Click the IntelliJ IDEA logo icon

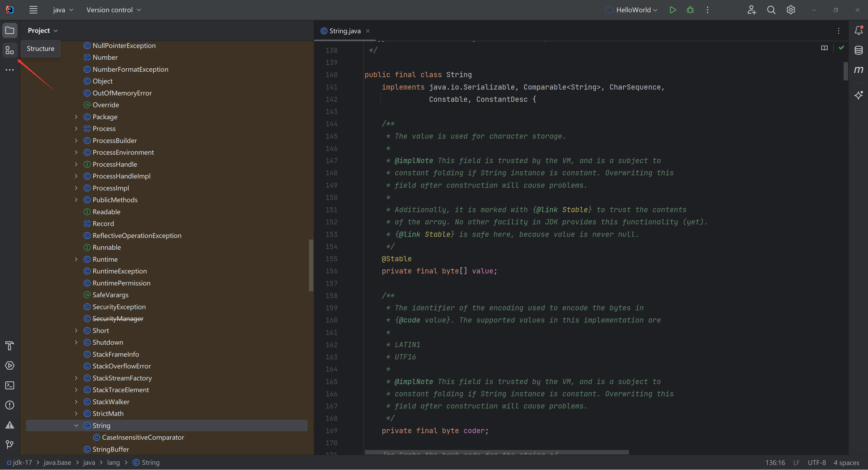[10, 10]
